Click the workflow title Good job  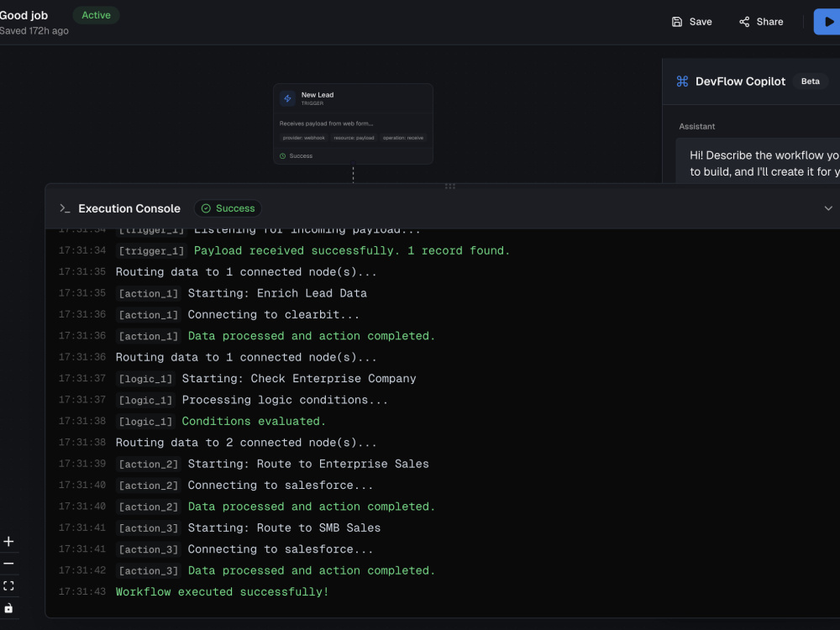pyautogui.click(x=24, y=15)
